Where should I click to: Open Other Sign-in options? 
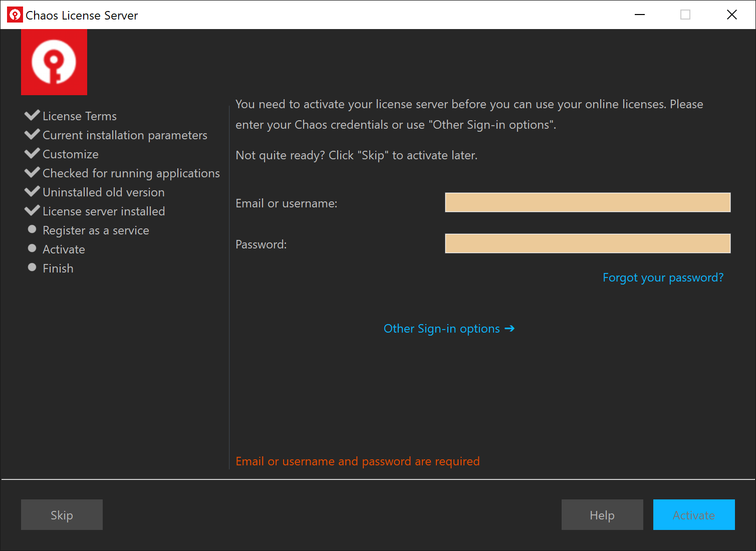(441, 328)
